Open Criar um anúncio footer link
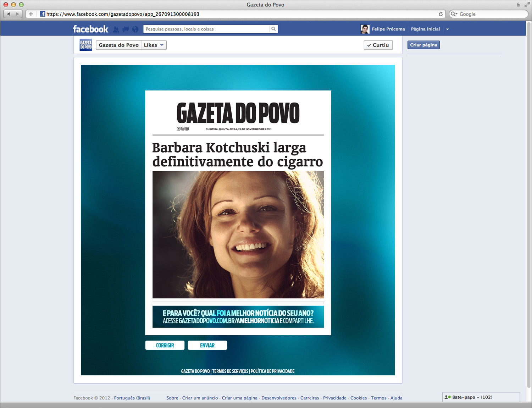Screen dimensions: 532x408 coord(200,398)
